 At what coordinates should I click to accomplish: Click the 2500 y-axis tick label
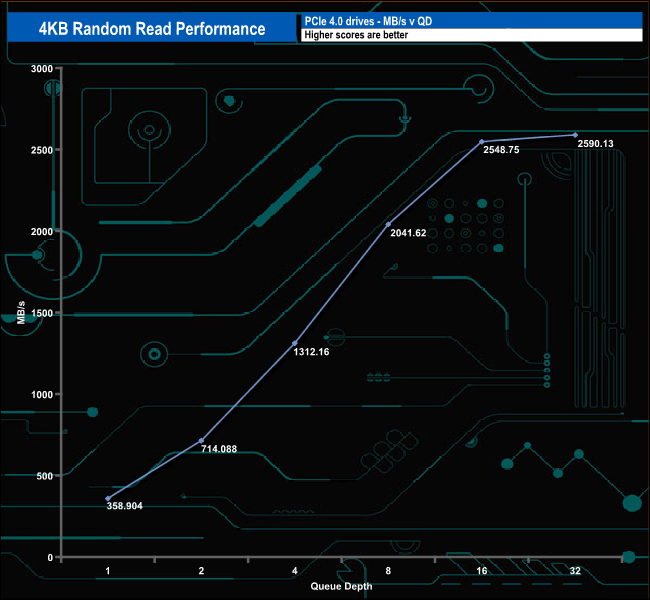42,150
